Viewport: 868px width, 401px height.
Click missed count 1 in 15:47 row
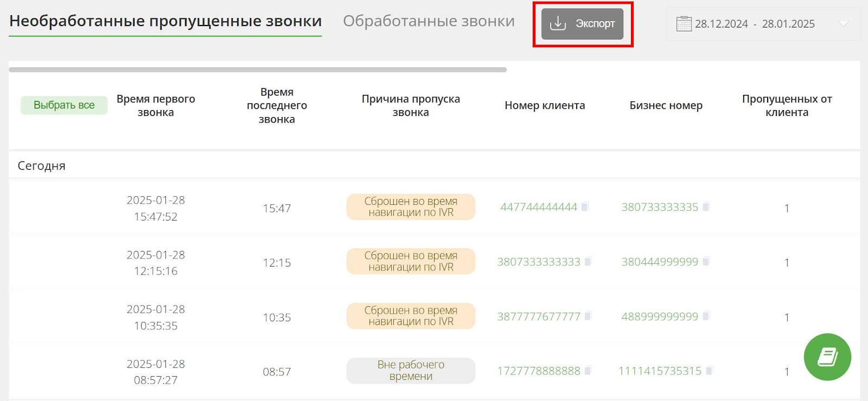(x=787, y=209)
